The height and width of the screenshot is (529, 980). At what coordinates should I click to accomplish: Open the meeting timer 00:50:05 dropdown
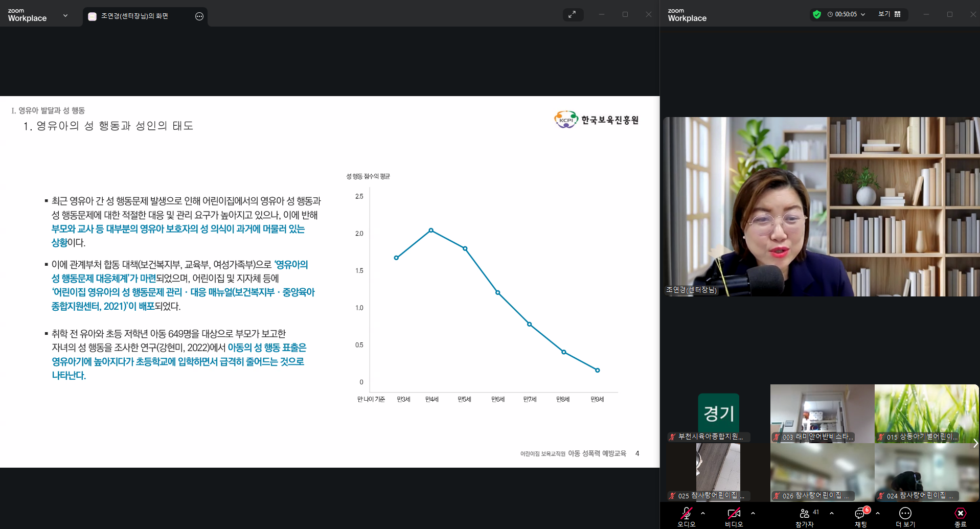click(x=847, y=14)
